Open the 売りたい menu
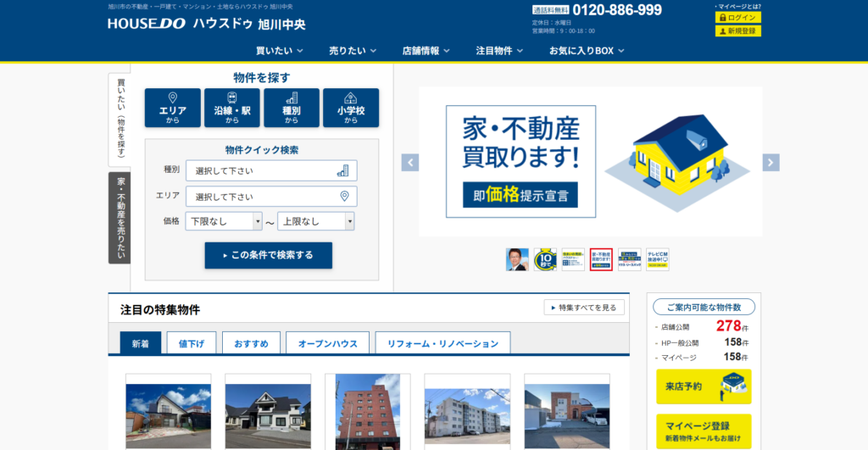Viewport: 868px width, 450px height. [353, 51]
